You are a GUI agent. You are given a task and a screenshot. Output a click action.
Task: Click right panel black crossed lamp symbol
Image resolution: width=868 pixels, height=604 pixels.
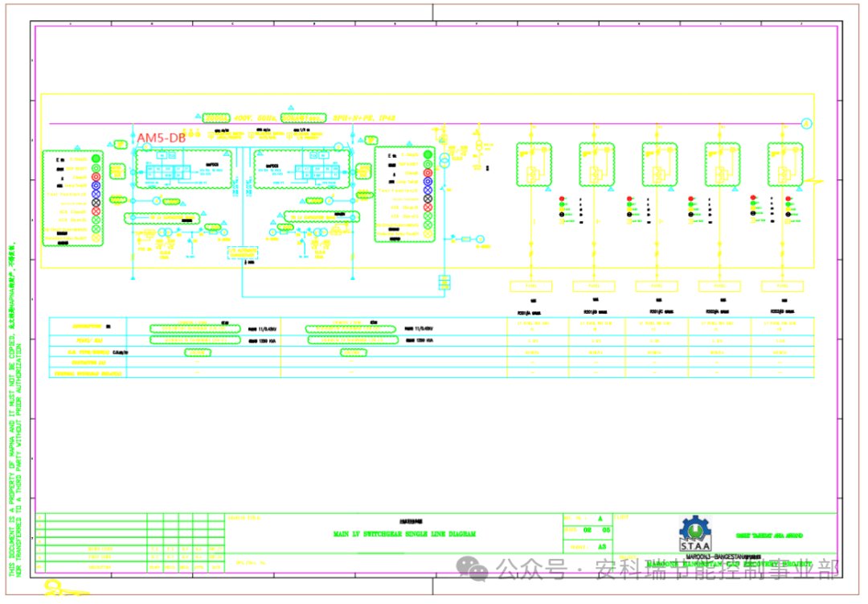[x=428, y=199]
